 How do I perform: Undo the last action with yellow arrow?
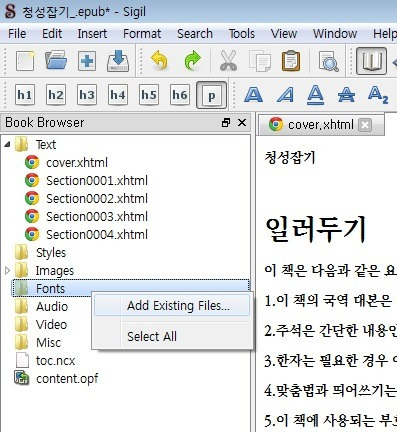(159, 61)
